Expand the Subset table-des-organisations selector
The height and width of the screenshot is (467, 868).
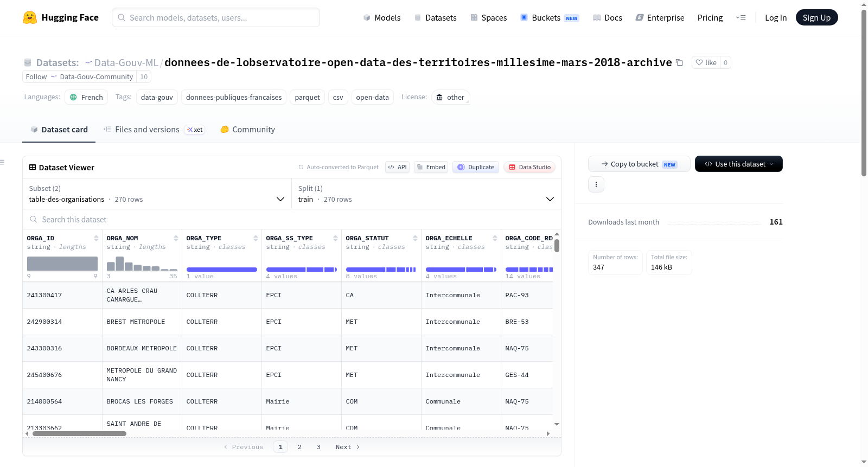[x=157, y=194]
